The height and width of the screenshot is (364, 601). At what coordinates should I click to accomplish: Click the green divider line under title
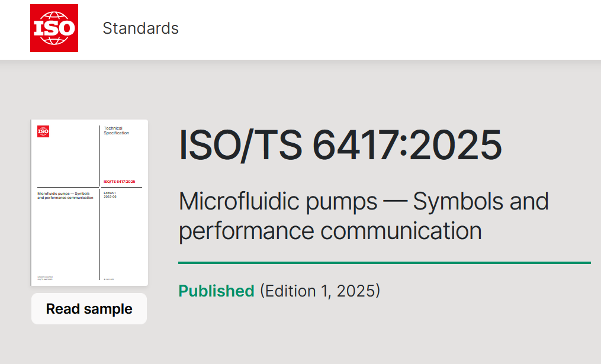[384, 262]
